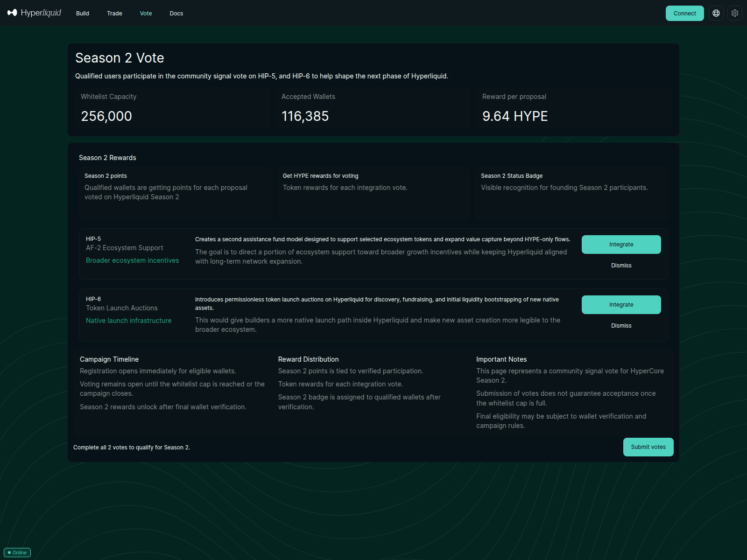Screen dimensions: 747x560
Task: Click 'AF-2 Ecosystem Support' proposal name
Action: pyautogui.click(x=125, y=248)
